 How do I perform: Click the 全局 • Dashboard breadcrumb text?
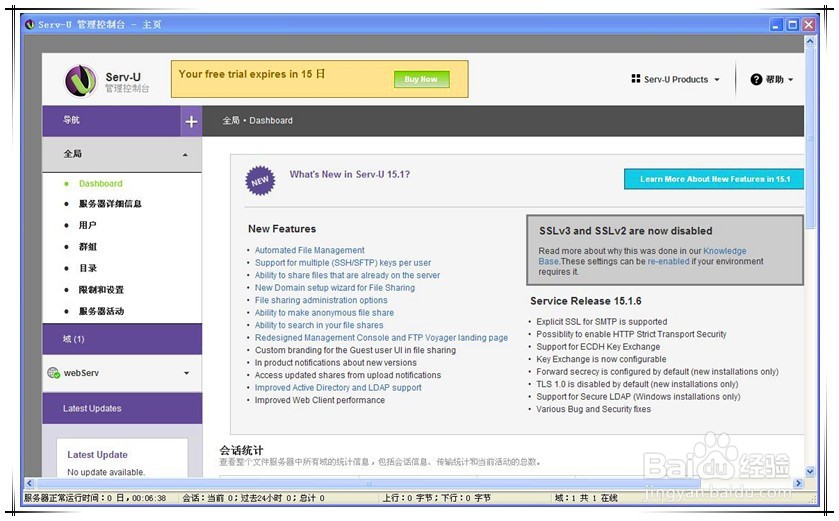pos(257,120)
